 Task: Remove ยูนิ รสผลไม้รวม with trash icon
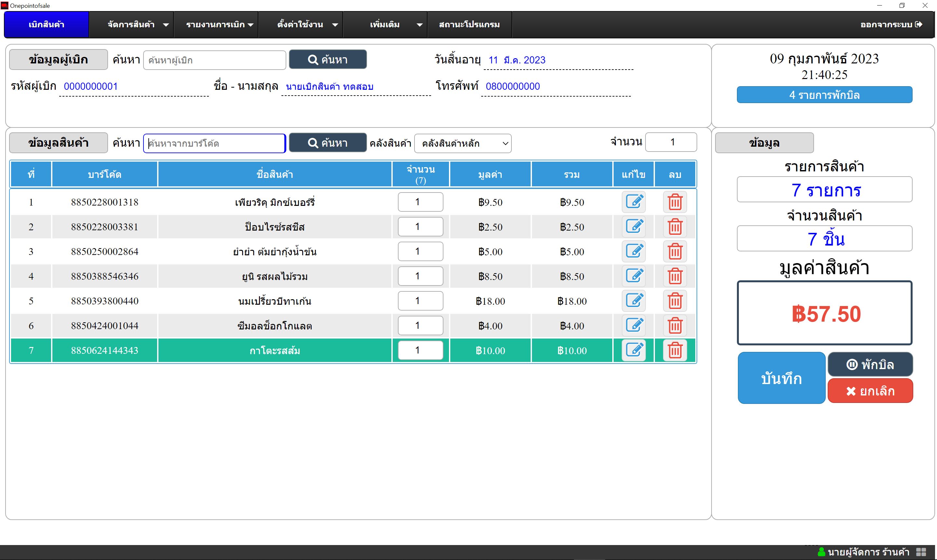tap(675, 276)
